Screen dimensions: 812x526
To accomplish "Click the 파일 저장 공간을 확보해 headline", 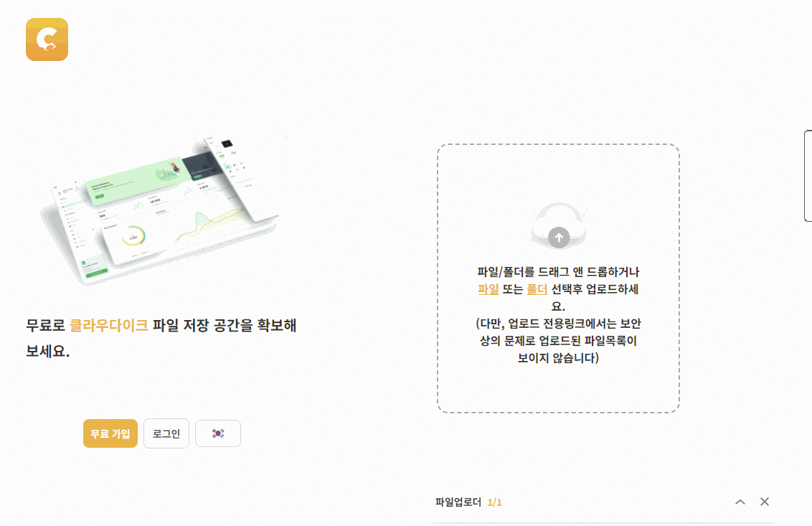I will tap(225, 326).
